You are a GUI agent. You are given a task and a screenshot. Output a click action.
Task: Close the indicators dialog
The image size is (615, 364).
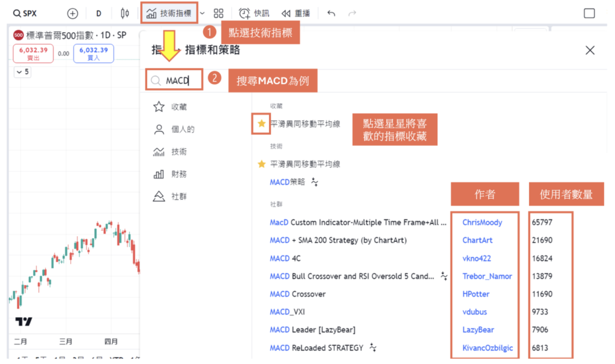(590, 50)
